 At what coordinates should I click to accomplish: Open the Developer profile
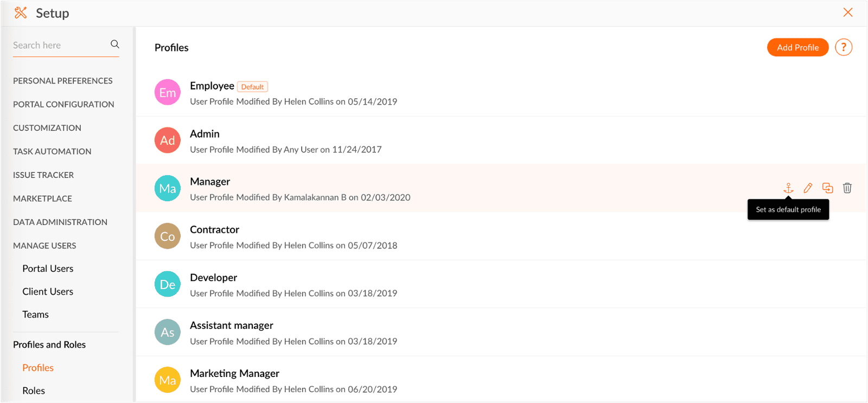[x=213, y=278]
